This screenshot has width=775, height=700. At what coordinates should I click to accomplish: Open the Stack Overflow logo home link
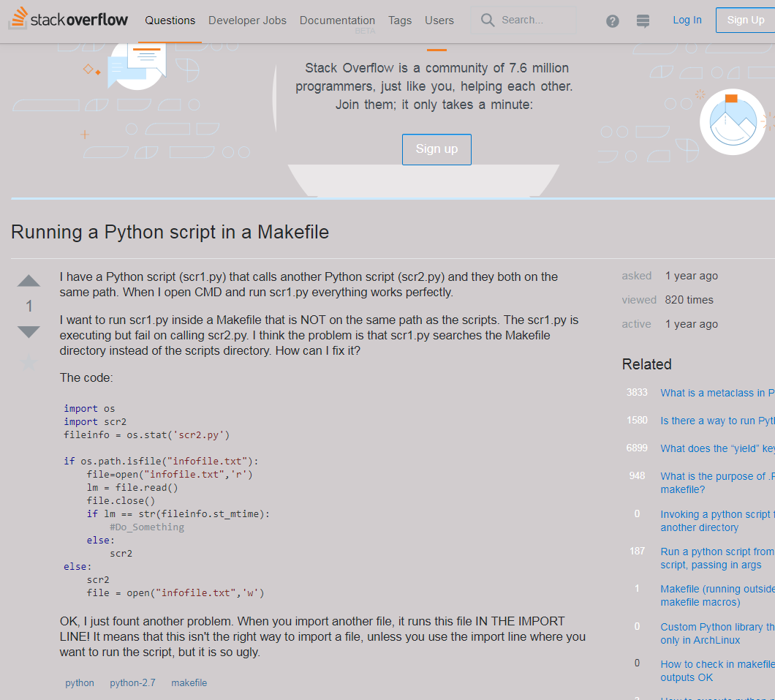tap(68, 19)
